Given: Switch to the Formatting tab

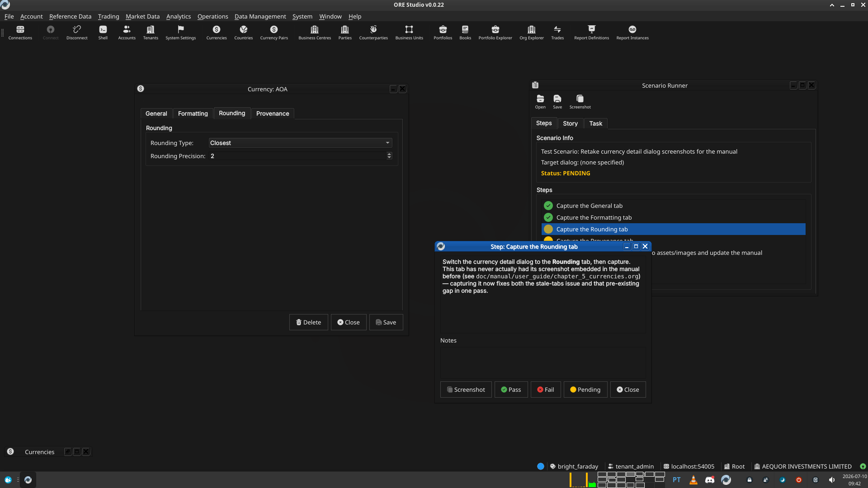Looking at the screenshot, I should tap(193, 113).
